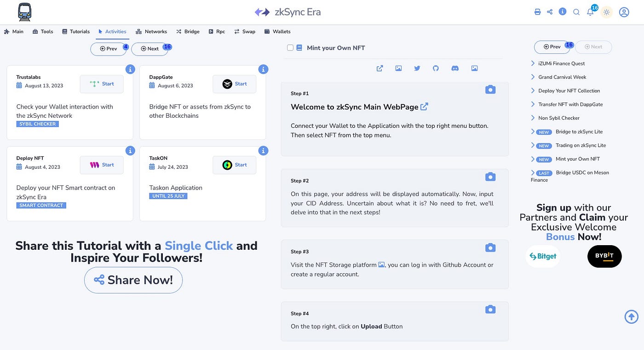Open external link beside Welcome to zkSync heading
The height and width of the screenshot is (350, 644).
point(424,106)
